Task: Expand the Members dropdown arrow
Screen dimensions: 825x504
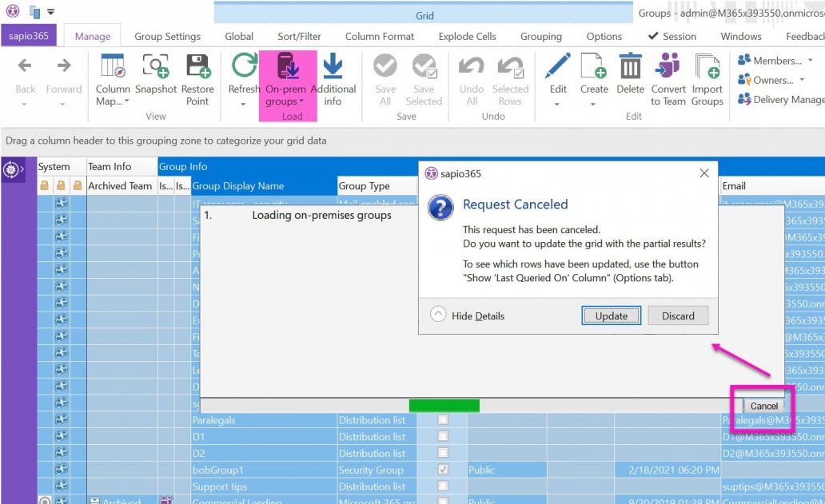Action: coord(811,61)
